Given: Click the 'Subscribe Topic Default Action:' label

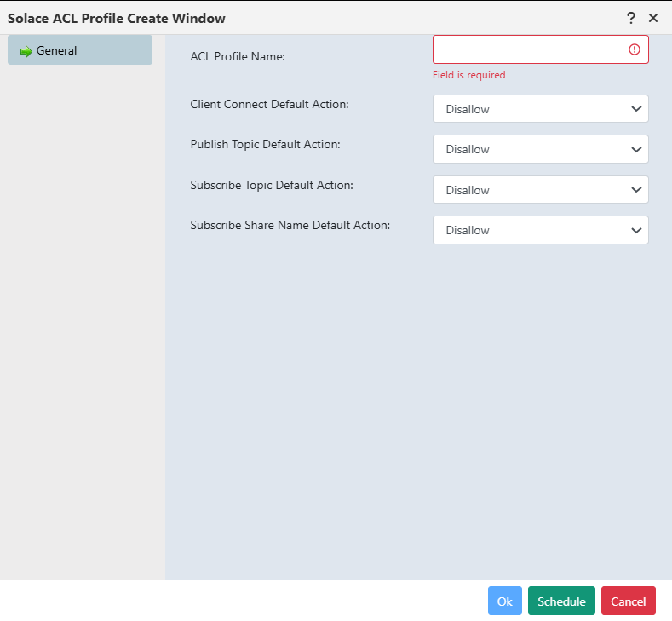Looking at the screenshot, I should coord(272,185).
